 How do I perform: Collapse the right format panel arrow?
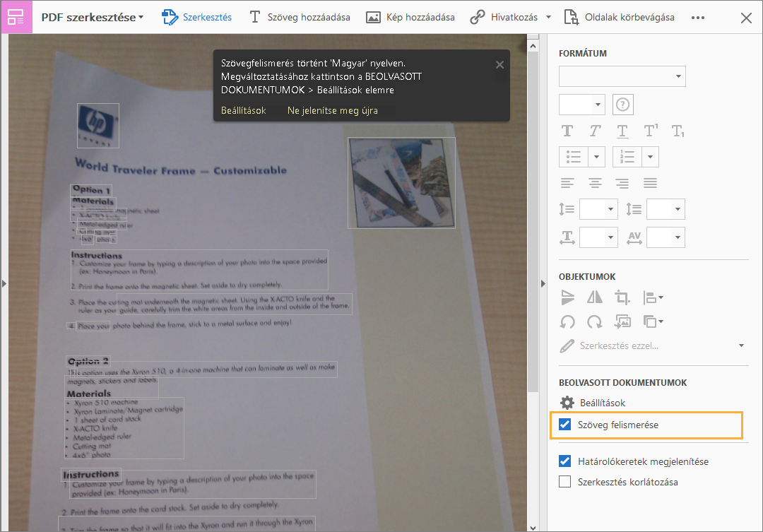543,283
